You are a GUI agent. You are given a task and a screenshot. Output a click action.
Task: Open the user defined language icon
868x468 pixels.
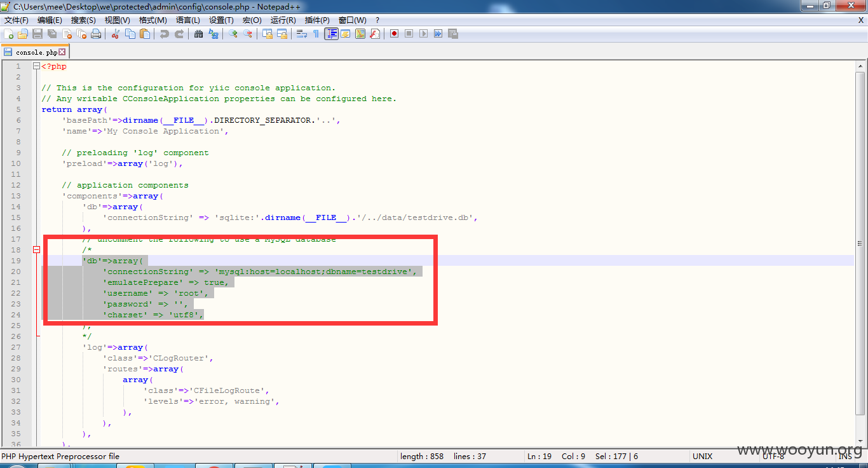[x=346, y=34]
